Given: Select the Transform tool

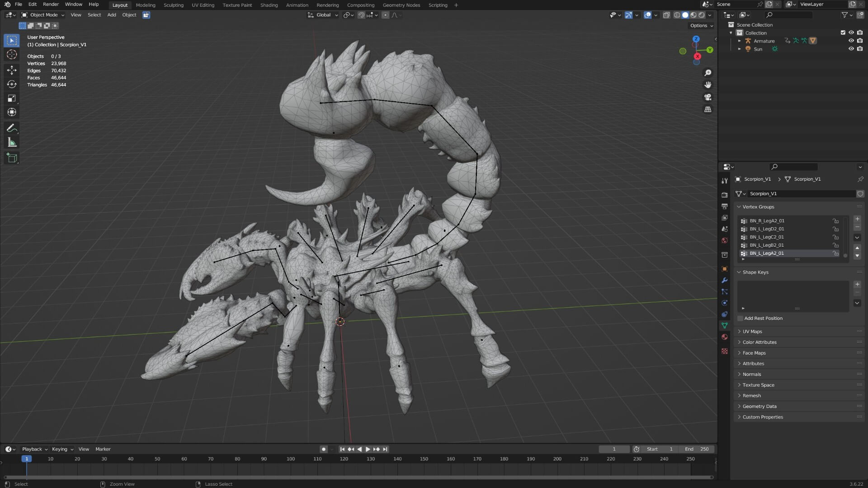Looking at the screenshot, I should 12,112.
